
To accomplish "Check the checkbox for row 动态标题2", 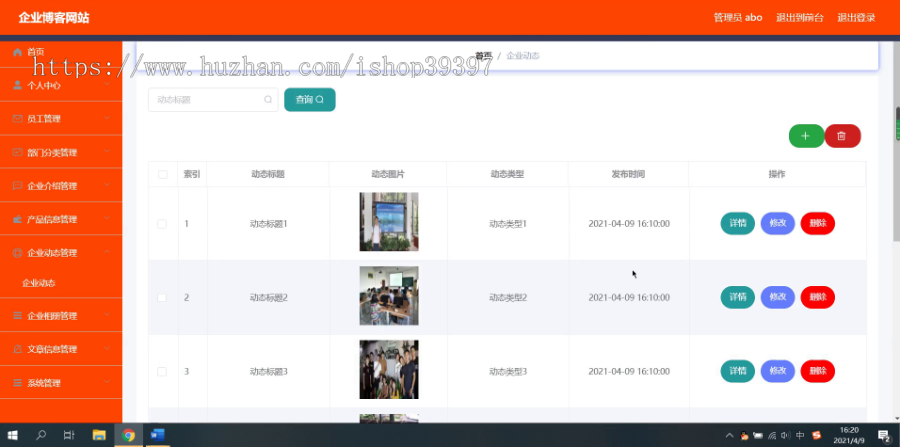I will point(162,298).
